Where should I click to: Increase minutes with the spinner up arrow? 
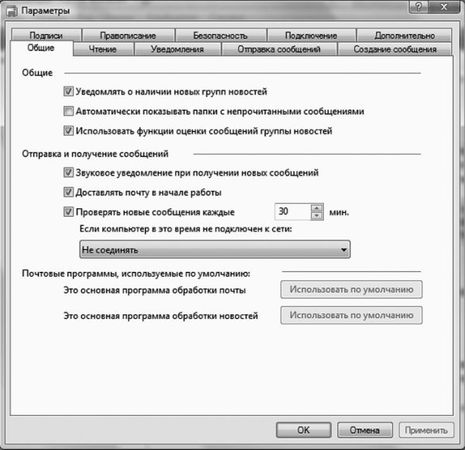pos(317,208)
